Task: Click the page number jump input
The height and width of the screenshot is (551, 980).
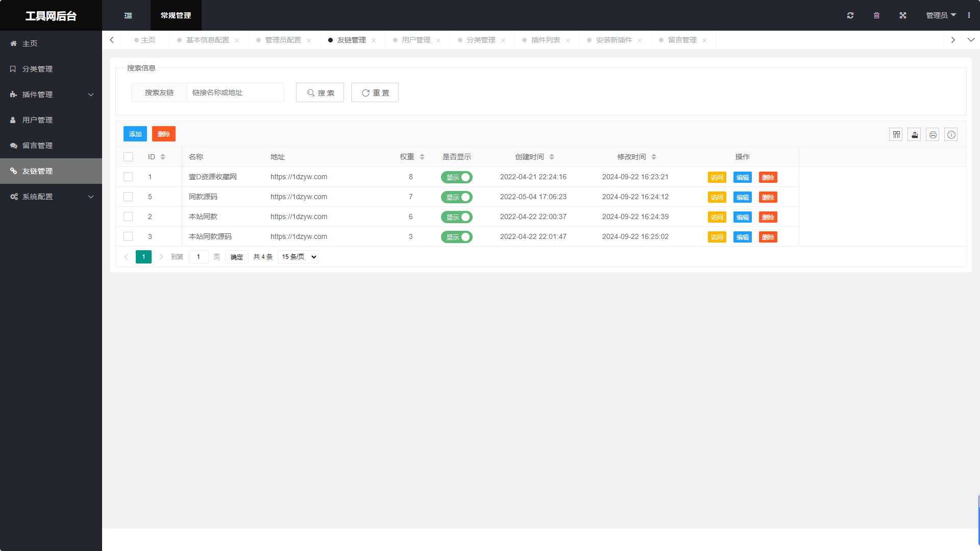Action: pos(199,257)
